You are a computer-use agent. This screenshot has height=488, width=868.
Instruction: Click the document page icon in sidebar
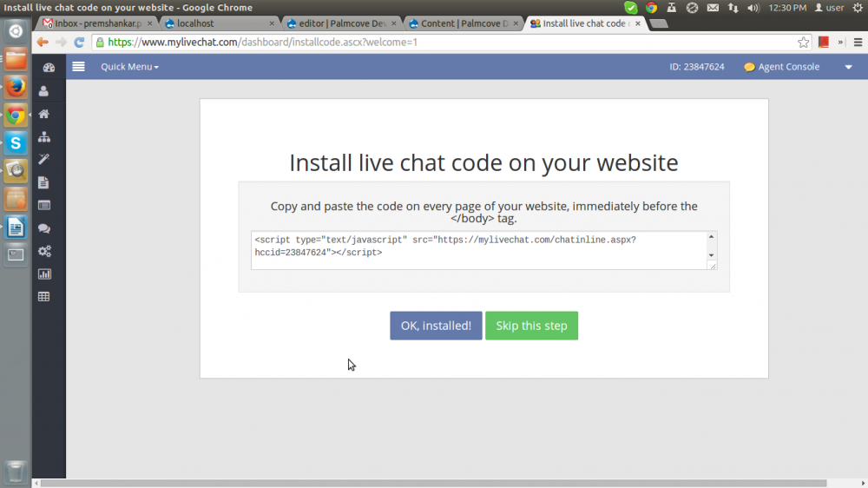tap(43, 182)
